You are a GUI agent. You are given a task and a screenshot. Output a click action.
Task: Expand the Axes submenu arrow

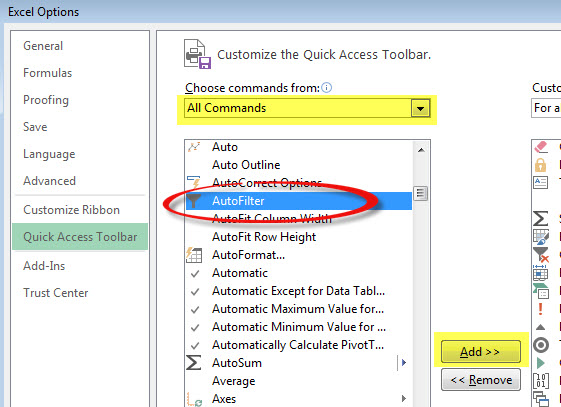pos(404,399)
